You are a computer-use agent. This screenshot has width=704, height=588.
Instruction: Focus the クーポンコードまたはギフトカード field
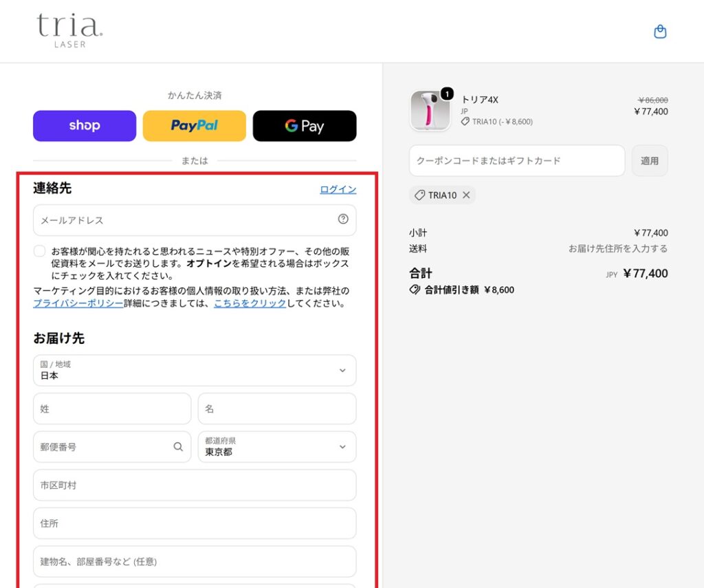pyautogui.click(x=517, y=160)
